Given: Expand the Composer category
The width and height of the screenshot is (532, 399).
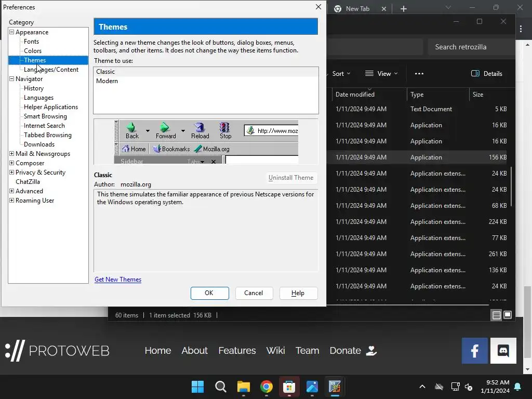Looking at the screenshot, I should click(x=11, y=163).
